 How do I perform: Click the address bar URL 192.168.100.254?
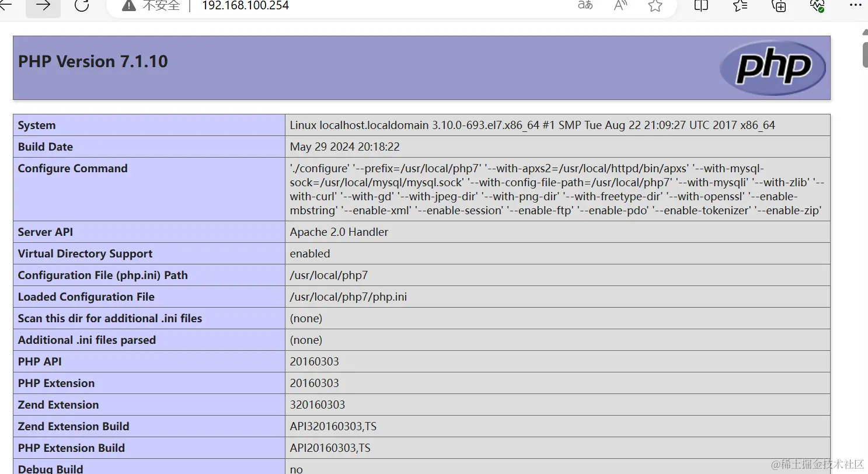(x=245, y=6)
